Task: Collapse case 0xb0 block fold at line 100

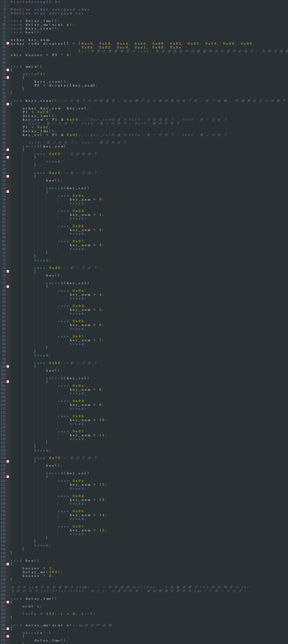Action: coord(8,367)
